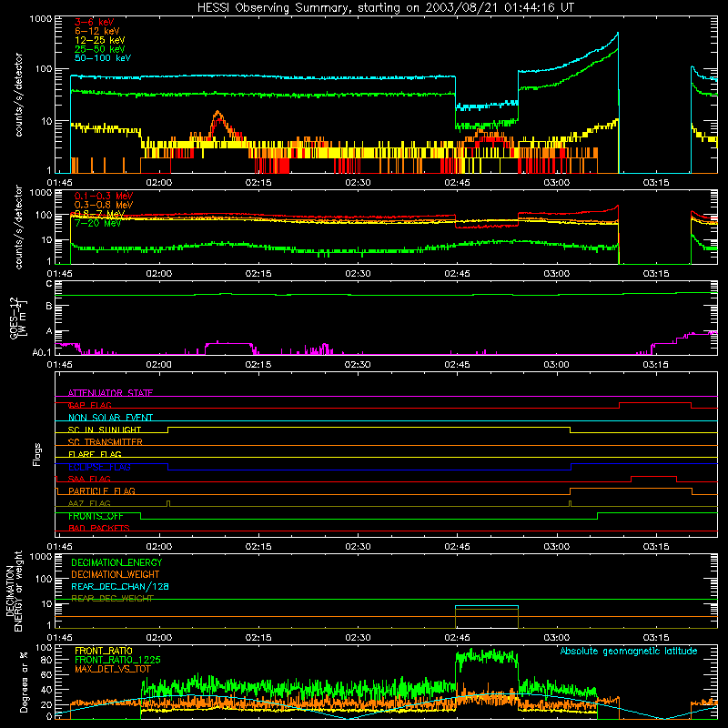
Task: Click the 02:15 tick under the GOES panel
Action: 258,365
